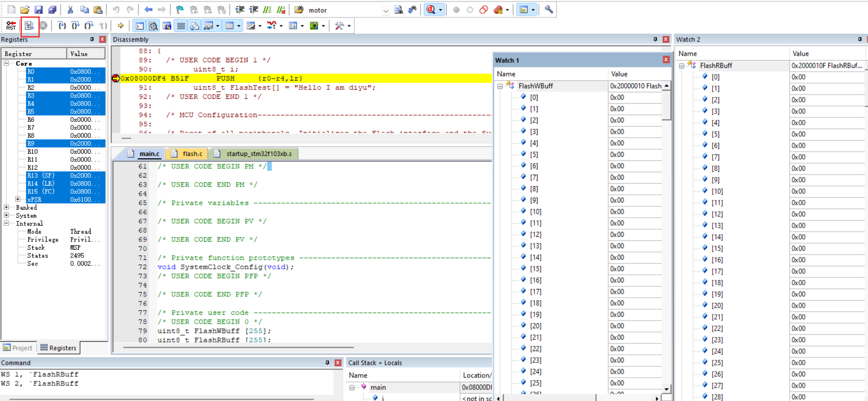Open startup_stm32f103xb.s tab
868x401 pixels.
(x=254, y=154)
